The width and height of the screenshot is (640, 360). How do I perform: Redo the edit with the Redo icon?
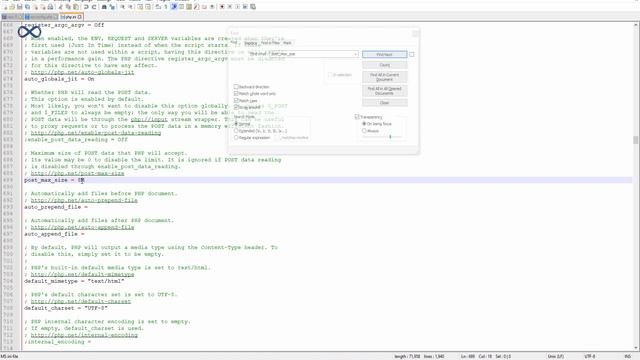coord(94,7)
